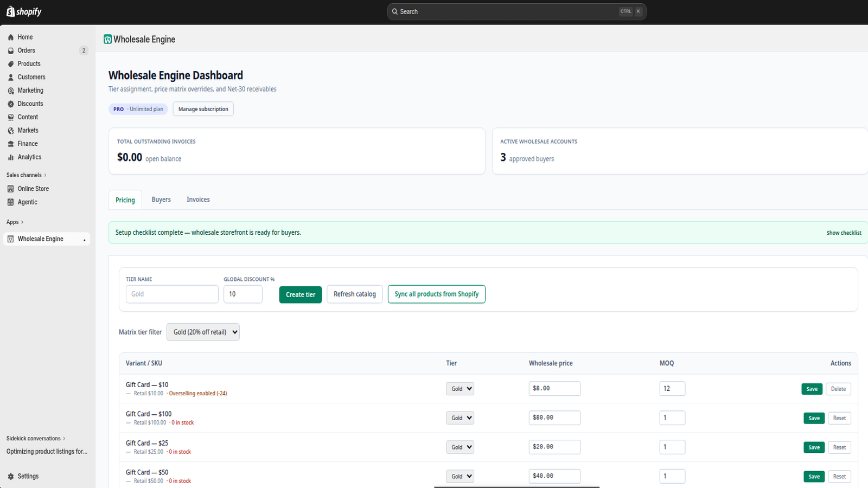Save the Gift Card — $50 row

(x=814, y=477)
